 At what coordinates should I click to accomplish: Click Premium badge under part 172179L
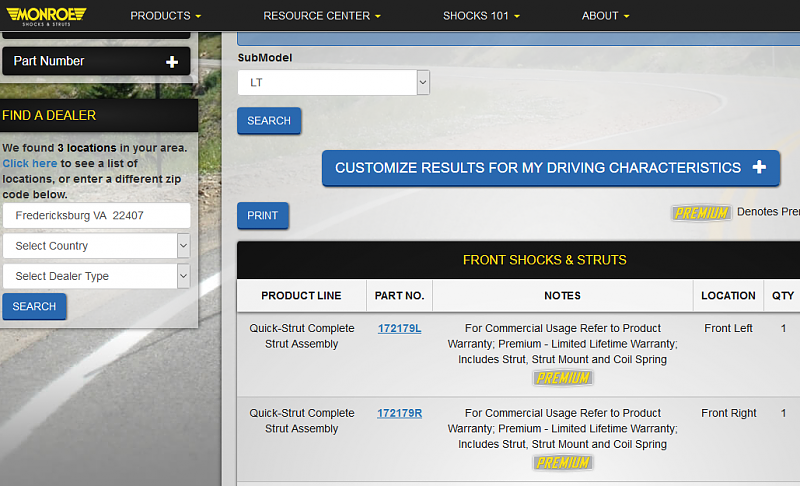[x=563, y=378]
